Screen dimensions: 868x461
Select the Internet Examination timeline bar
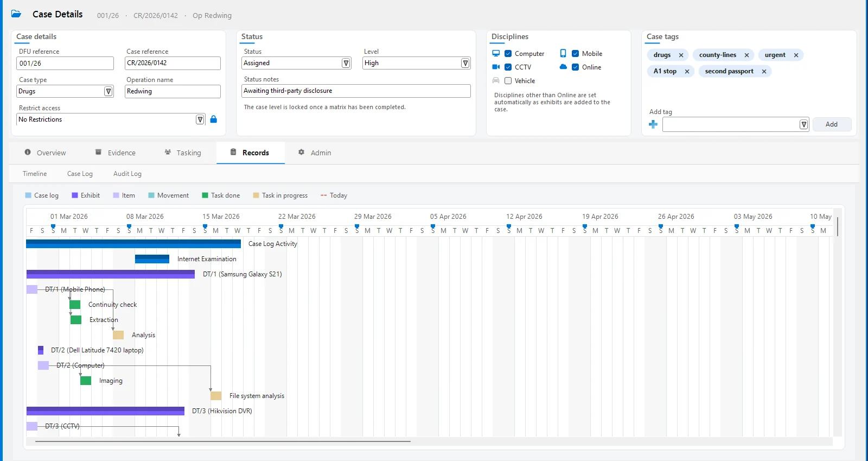(x=152, y=259)
